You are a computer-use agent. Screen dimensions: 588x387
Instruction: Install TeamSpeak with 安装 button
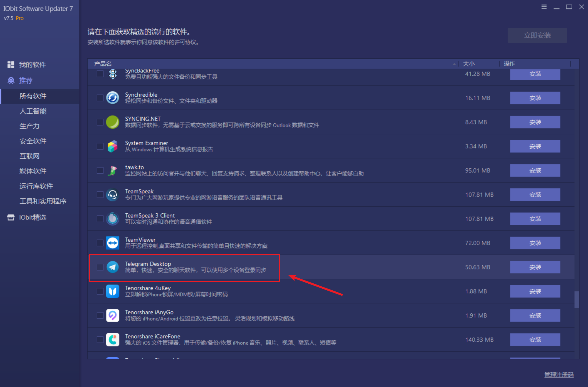click(535, 194)
